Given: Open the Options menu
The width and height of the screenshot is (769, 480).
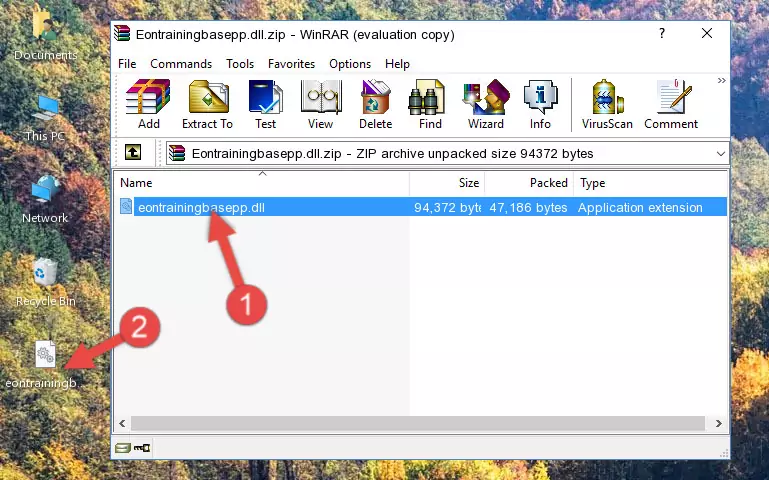Looking at the screenshot, I should 350,64.
